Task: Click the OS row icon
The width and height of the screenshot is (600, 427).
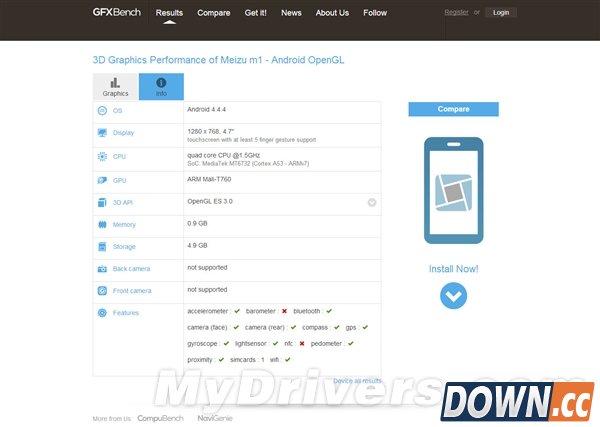Action: pyautogui.click(x=102, y=111)
